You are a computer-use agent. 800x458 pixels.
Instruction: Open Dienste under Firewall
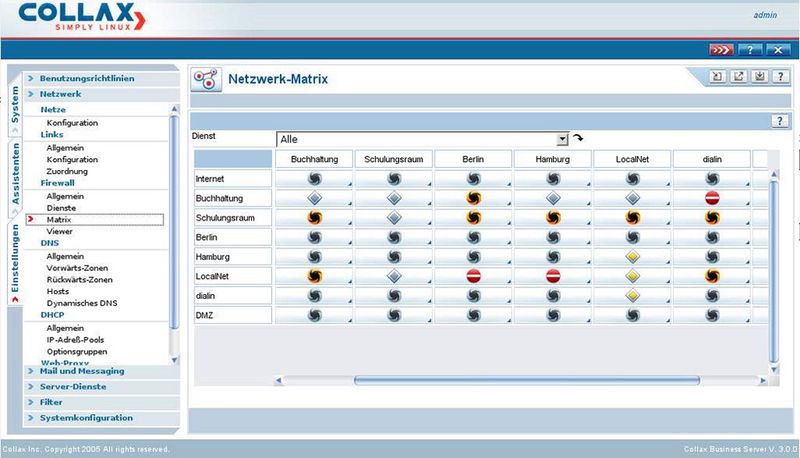61,208
